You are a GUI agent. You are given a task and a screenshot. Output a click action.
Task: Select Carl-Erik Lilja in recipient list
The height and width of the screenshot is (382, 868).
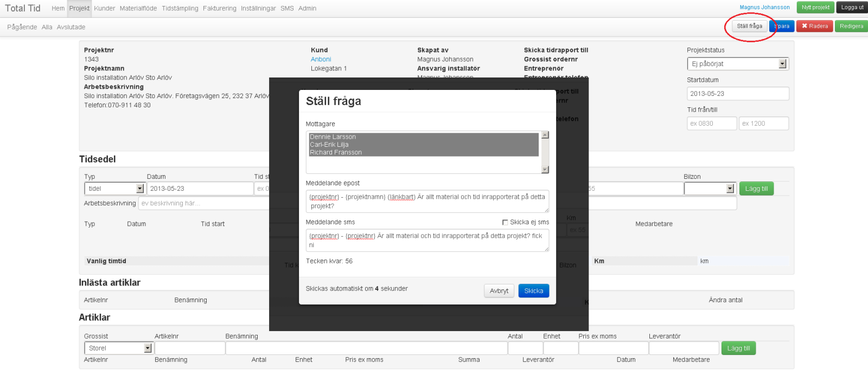[x=329, y=145]
